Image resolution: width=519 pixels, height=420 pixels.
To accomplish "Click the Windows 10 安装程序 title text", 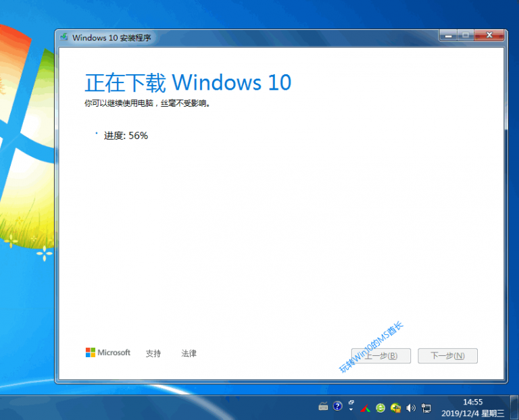I will point(112,38).
